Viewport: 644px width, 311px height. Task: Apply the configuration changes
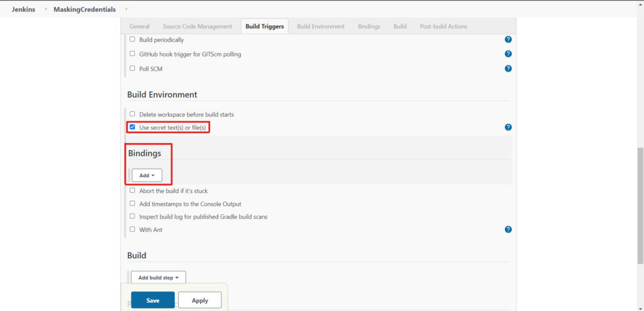[x=200, y=300]
